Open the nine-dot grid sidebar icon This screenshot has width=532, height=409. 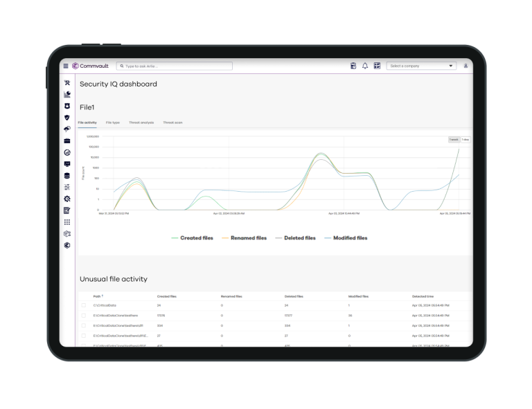[67, 222]
